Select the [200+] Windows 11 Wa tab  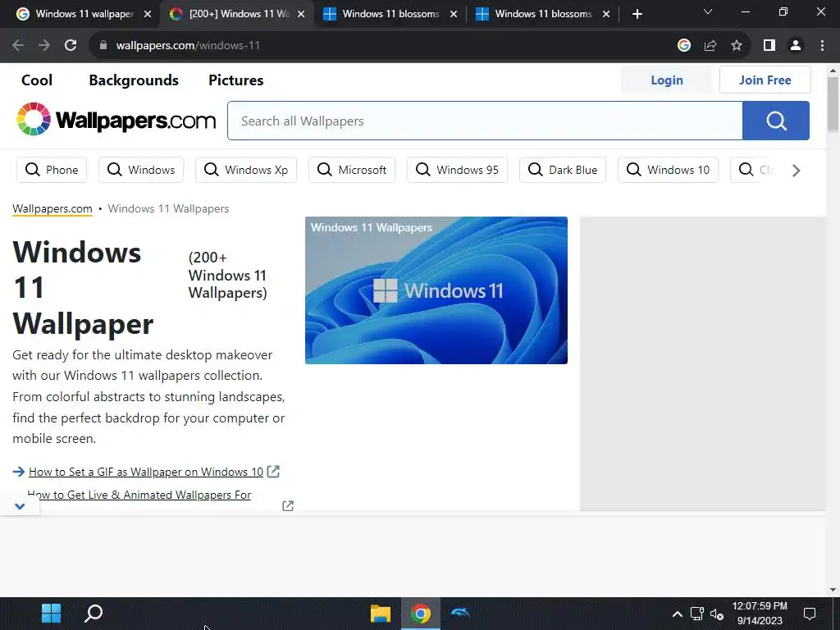[x=235, y=15]
